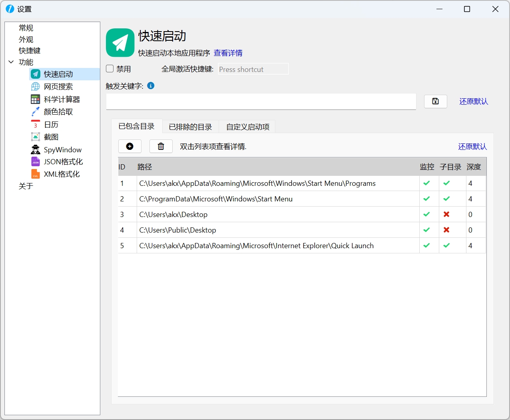Click the 触发关键字 text input box
The image size is (510, 420).
coord(261,102)
